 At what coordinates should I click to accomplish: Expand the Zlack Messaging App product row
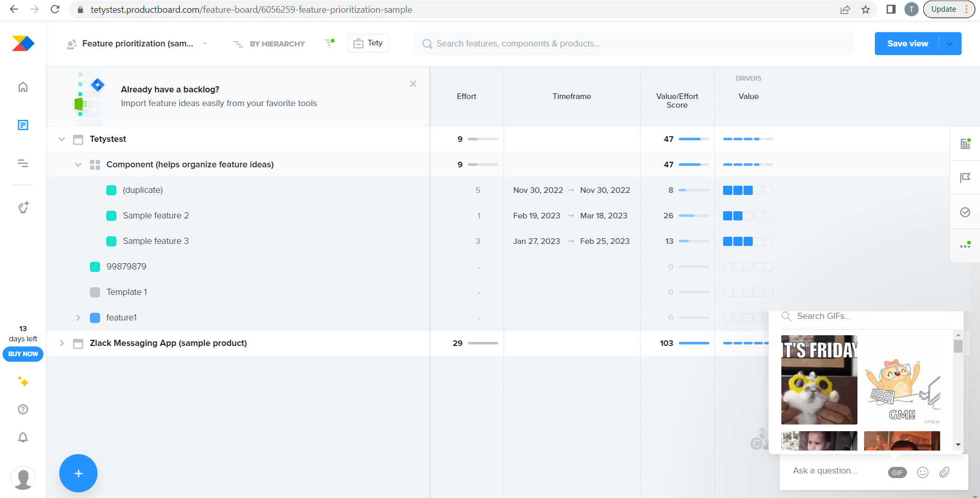point(62,343)
